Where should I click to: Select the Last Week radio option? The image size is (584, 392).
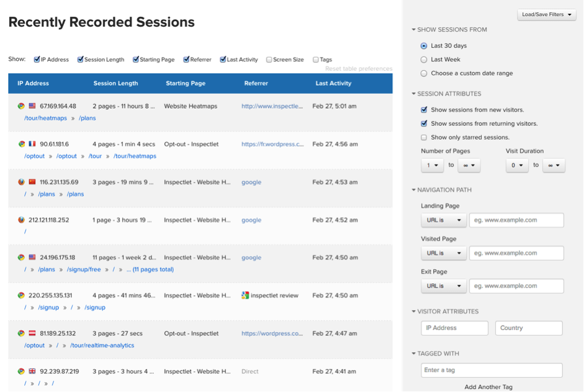click(x=424, y=60)
